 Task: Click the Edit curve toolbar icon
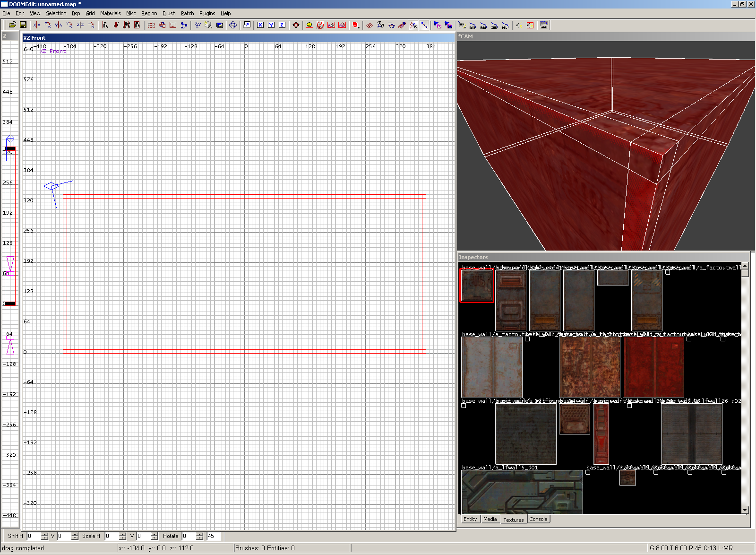click(472, 26)
